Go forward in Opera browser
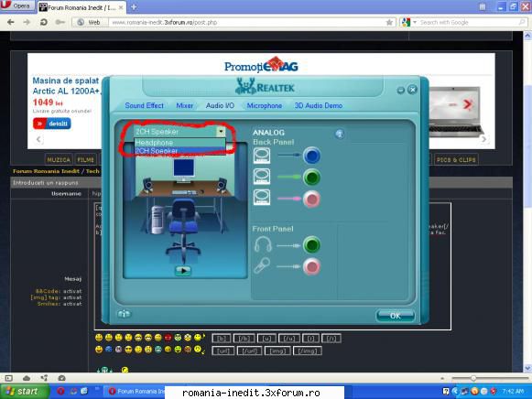 (x=27, y=22)
